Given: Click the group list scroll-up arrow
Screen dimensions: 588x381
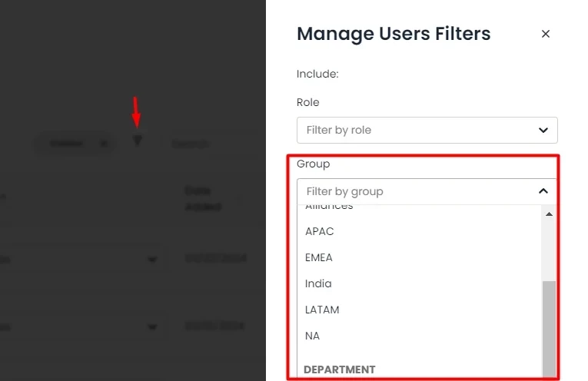Looking at the screenshot, I should click(549, 214).
